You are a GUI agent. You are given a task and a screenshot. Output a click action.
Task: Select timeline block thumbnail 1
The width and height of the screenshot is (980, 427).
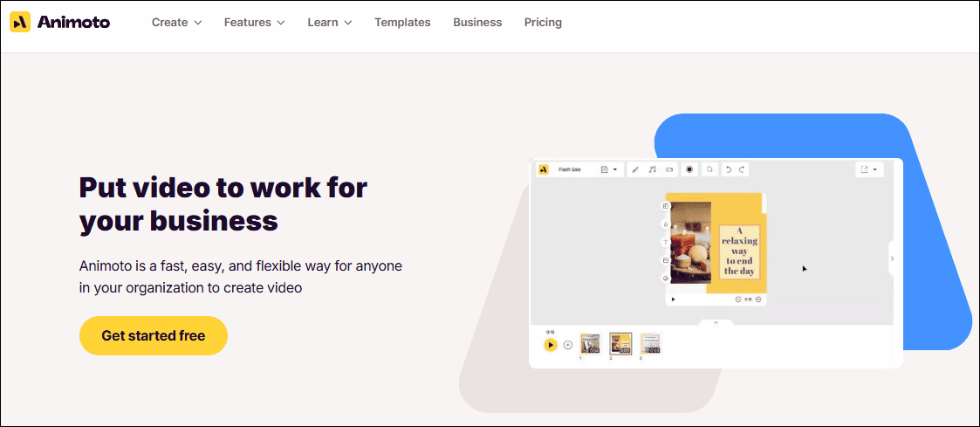click(590, 344)
